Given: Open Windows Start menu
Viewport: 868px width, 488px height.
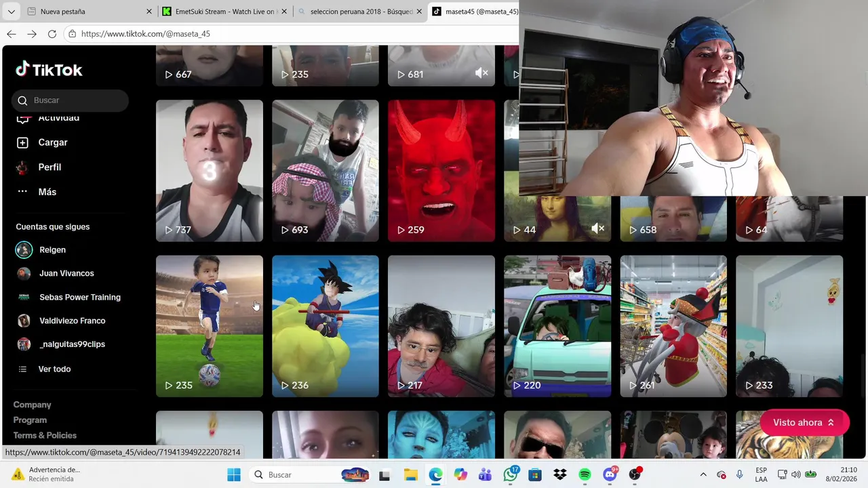Looking at the screenshot, I should pos(234,474).
